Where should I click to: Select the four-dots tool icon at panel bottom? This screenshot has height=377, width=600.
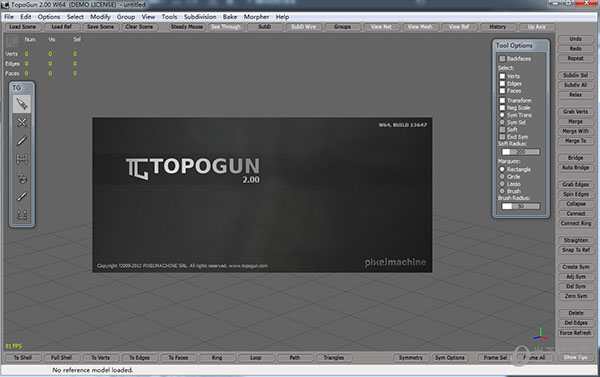coord(22,215)
